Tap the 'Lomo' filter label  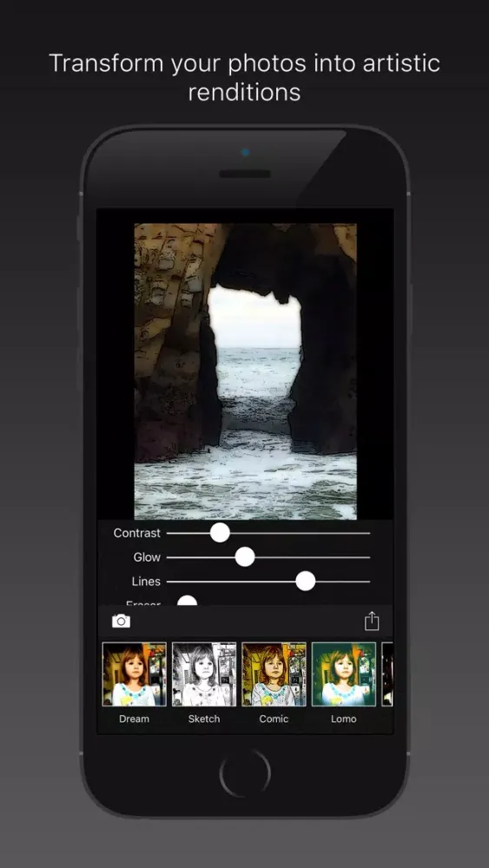[343, 719]
